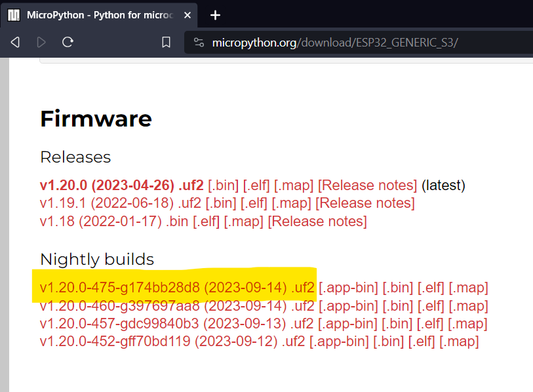Open [.map] link for v1.20.0 release
This screenshot has height=392, width=533.
tap(294, 186)
